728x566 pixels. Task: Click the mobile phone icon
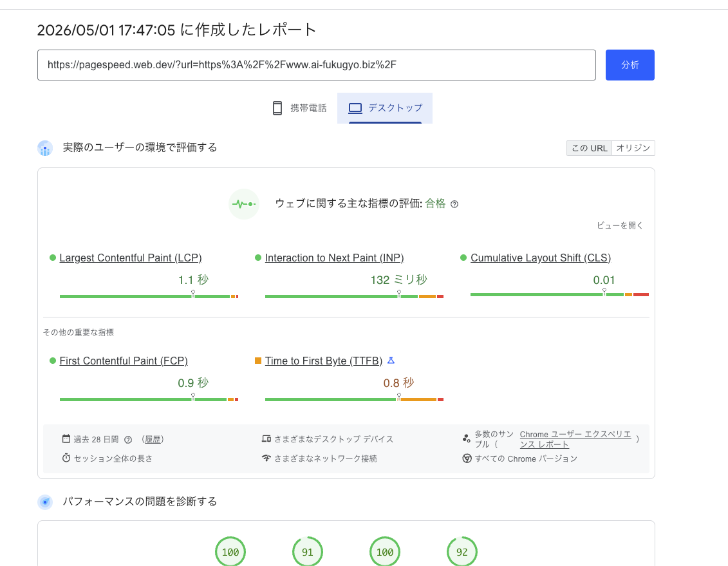coord(277,108)
